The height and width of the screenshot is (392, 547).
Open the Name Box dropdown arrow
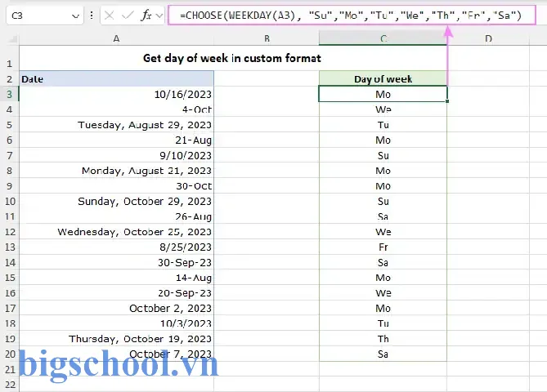click(75, 16)
